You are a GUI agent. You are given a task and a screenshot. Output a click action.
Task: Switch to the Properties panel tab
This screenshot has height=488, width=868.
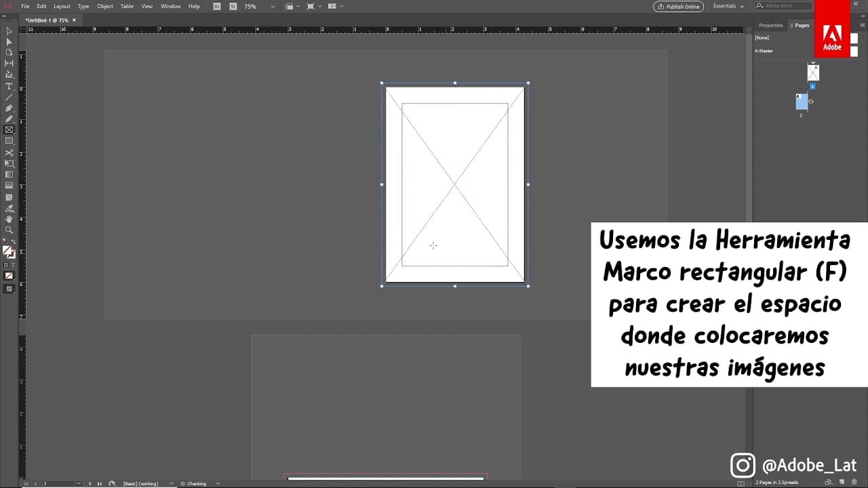[770, 25]
